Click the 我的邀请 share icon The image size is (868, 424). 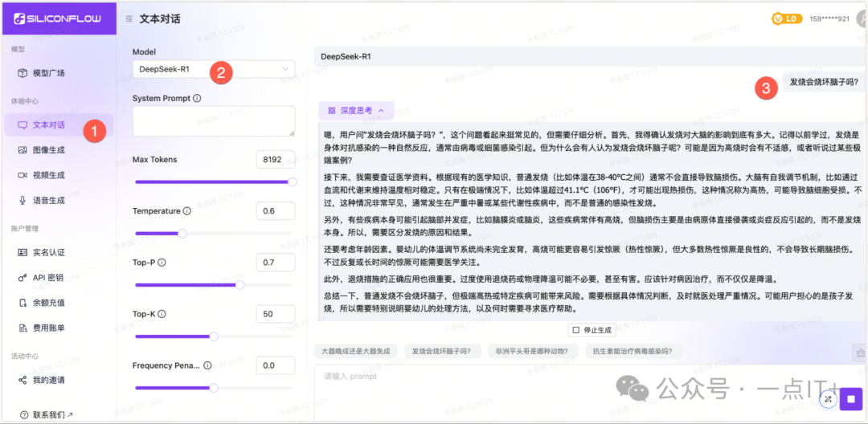(23, 381)
